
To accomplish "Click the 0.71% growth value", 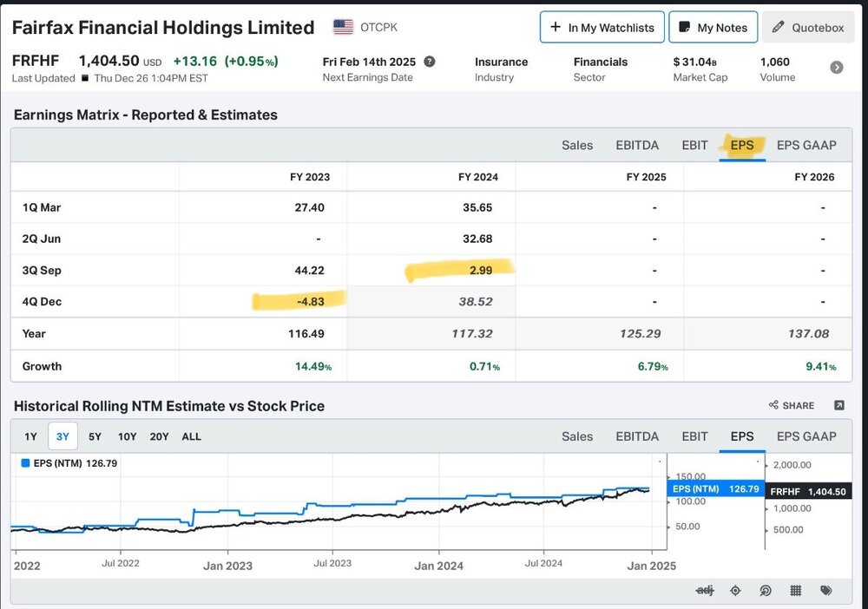I will (x=484, y=366).
